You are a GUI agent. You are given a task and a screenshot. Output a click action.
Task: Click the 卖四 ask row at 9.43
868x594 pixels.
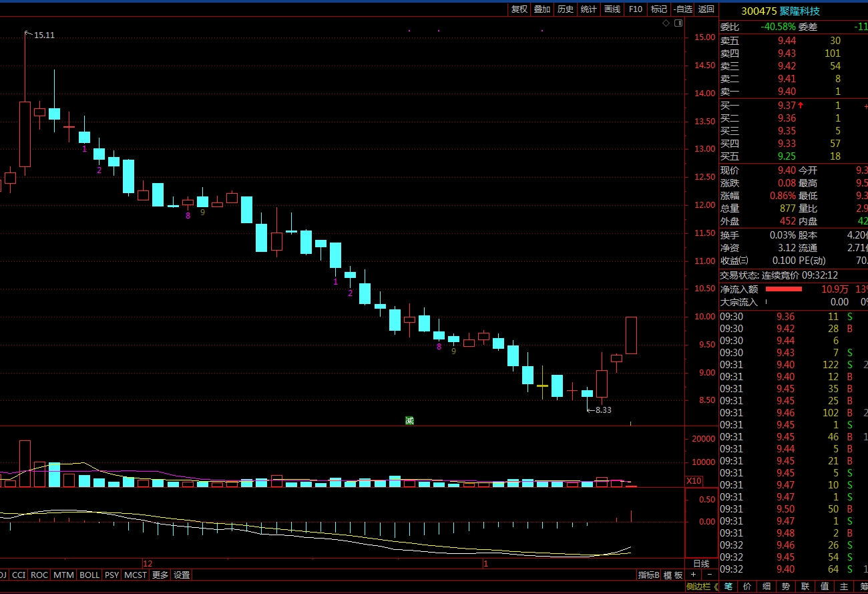793,53
